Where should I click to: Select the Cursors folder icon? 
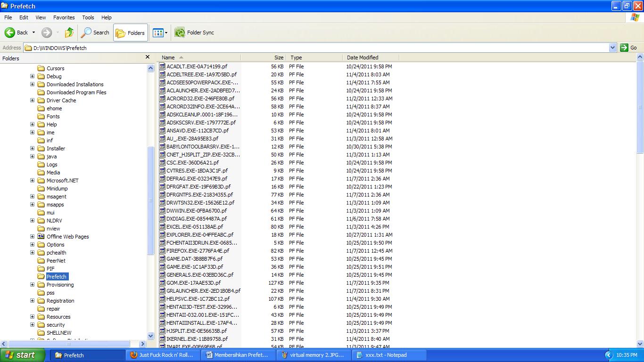point(41,68)
